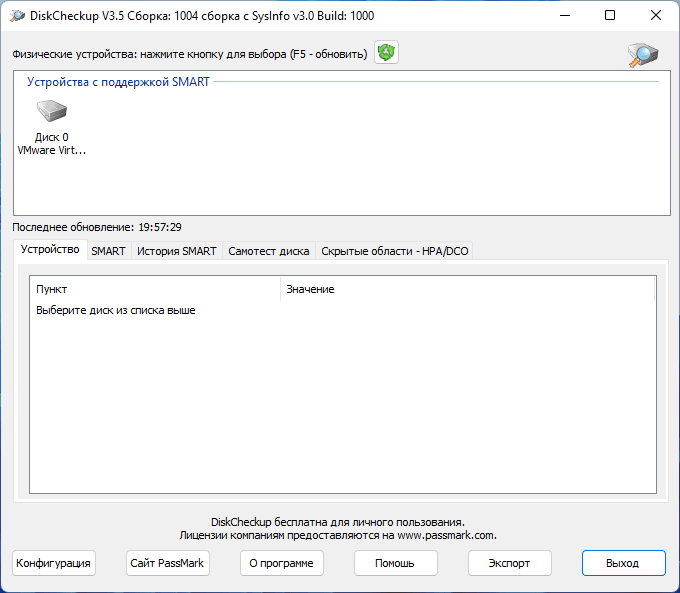Open Сайт PassMark button
The width and height of the screenshot is (680, 593).
click(x=168, y=563)
